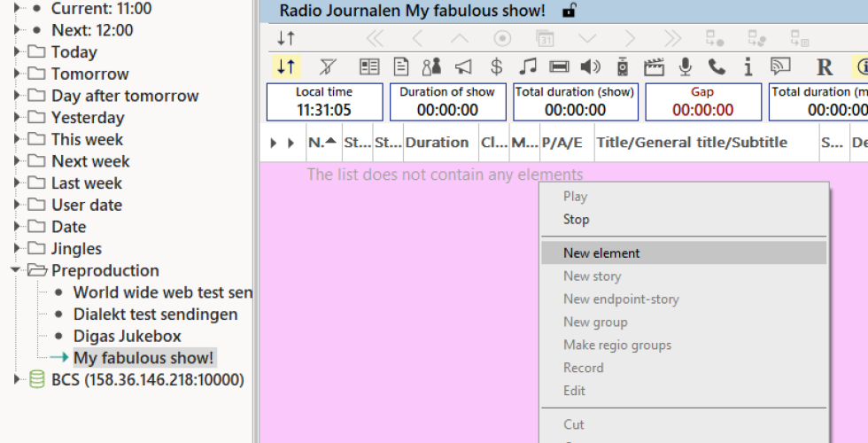Choose New element from context menu
Image resolution: width=868 pixels, height=443 pixels.
pyautogui.click(x=601, y=253)
